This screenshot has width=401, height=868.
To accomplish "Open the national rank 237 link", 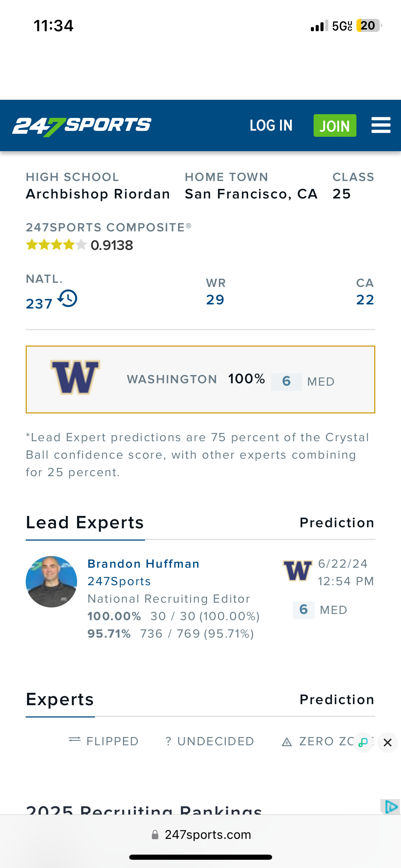I will 39,304.
